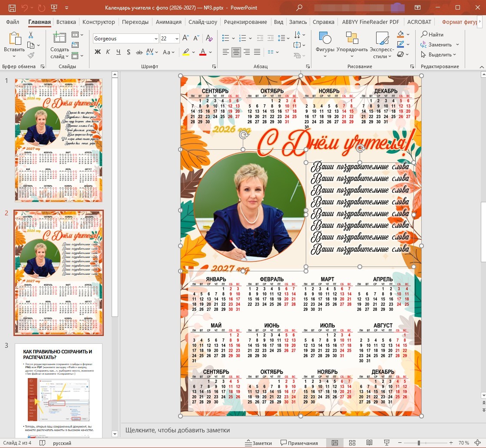Open the Вставка ribbon tab
Viewport: 486px width, 448px height.
tap(66, 22)
